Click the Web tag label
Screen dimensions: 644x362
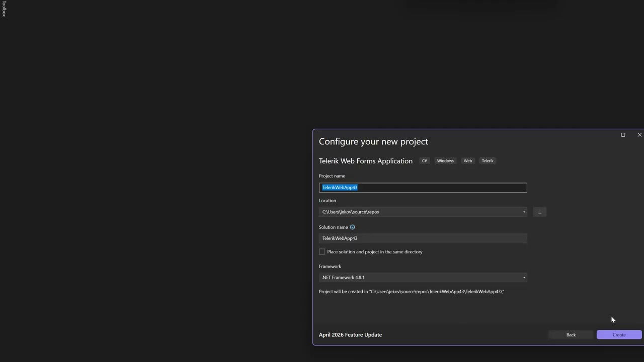click(x=468, y=161)
